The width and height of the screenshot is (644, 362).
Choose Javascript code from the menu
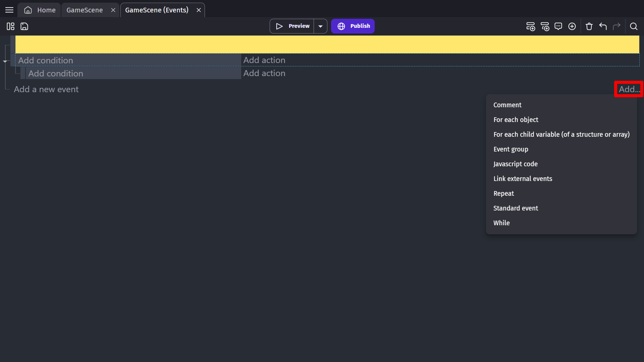pos(515,164)
